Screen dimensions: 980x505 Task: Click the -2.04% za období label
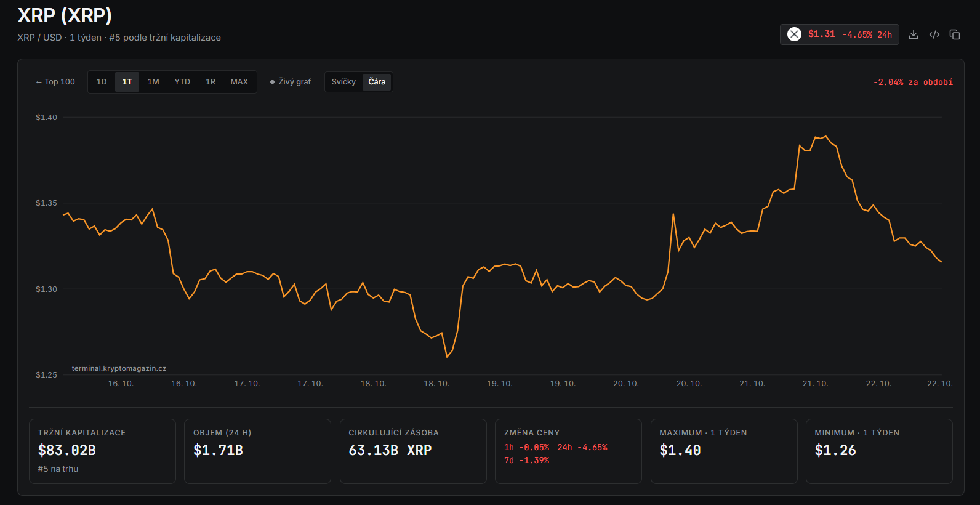click(x=913, y=82)
